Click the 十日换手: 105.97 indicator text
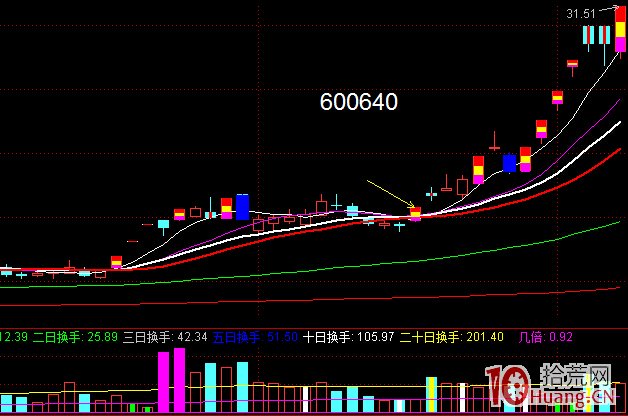 point(348,337)
